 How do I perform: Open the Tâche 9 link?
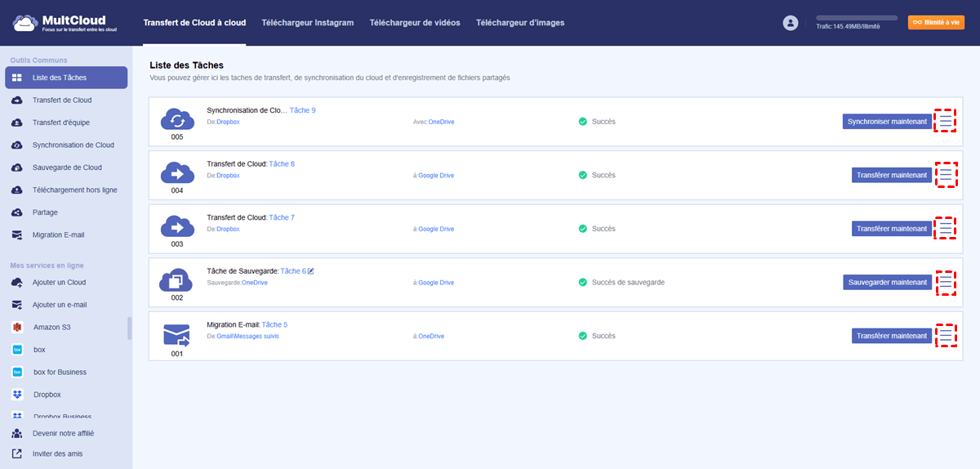(x=302, y=110)
